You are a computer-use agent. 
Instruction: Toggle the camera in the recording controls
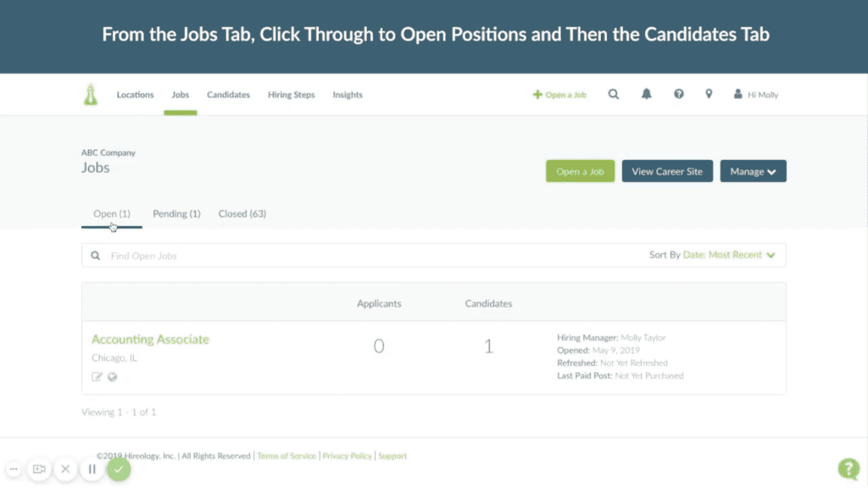tap(39, 469)
